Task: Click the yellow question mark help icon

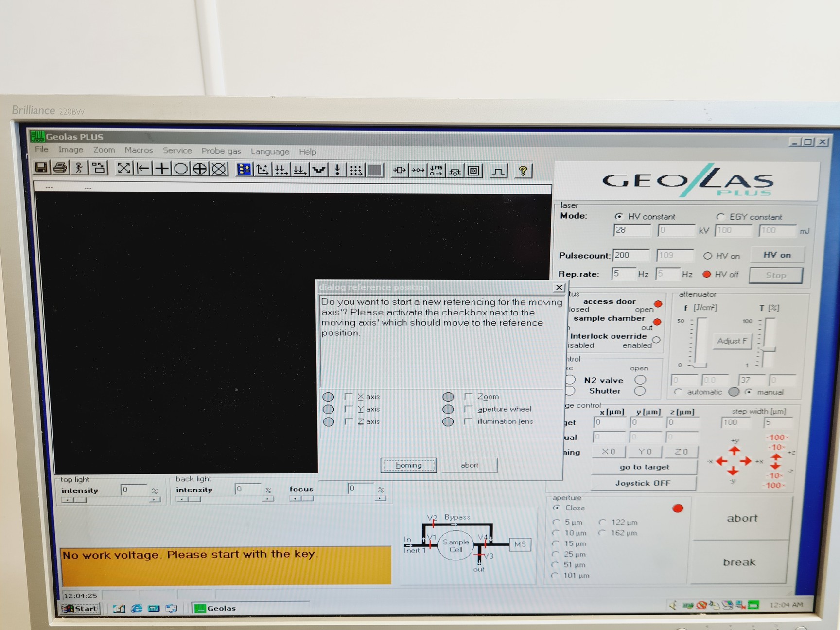Action: [523, 171]
